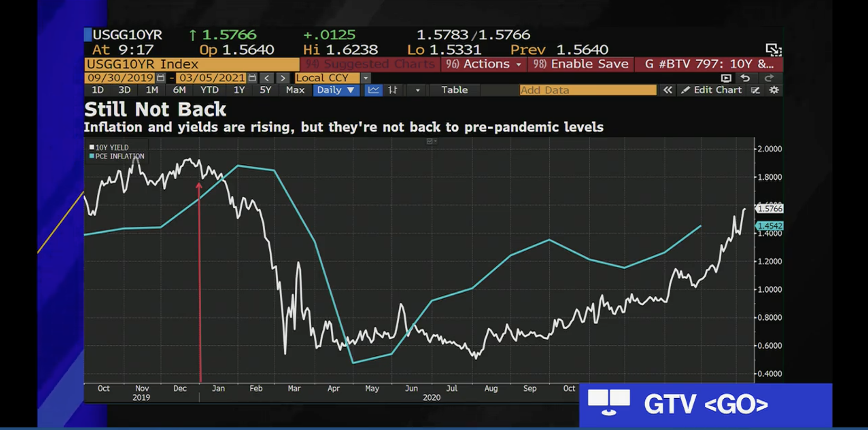Expand the Daily periodicity dropdown
The height and width of the screenshot is (430, 868).
pos(335,90)
